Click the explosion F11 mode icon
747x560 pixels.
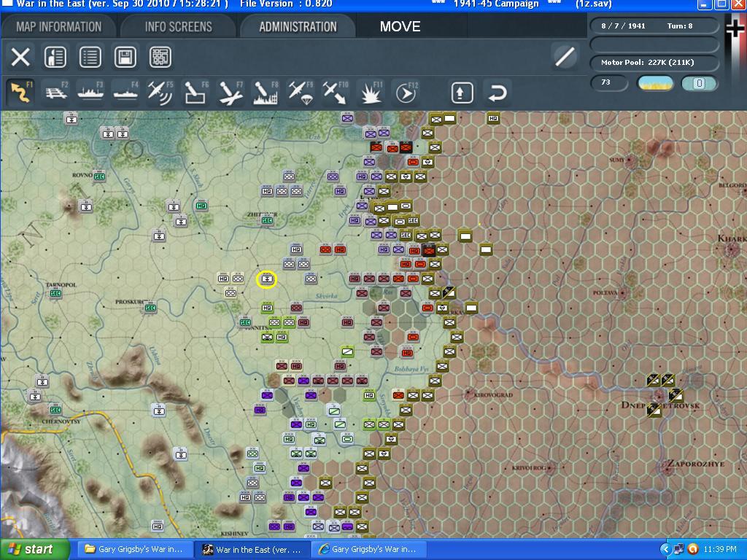point(370,92)
